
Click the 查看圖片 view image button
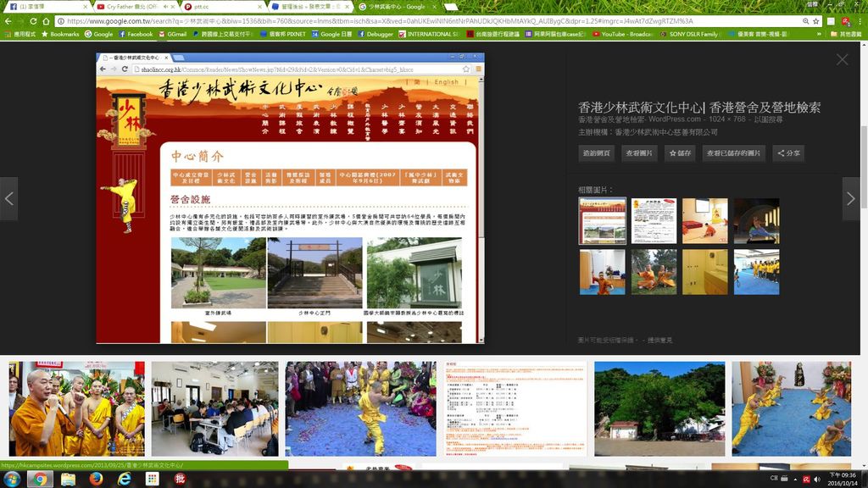(x=639, y=153)
